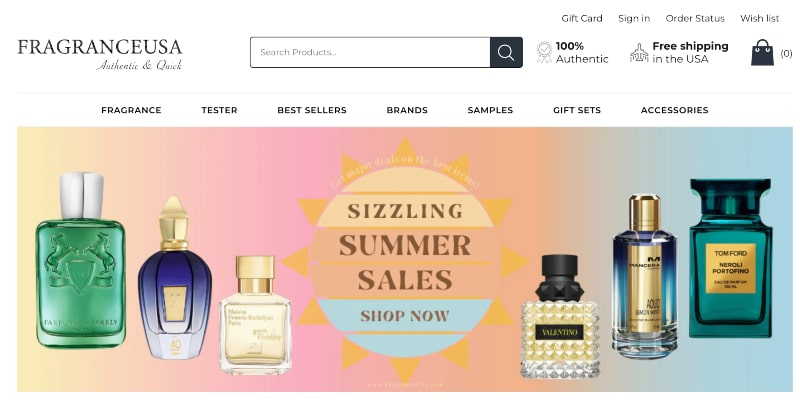Click the magnifying glass search button
800x402 pixels.
coord(506,52)
